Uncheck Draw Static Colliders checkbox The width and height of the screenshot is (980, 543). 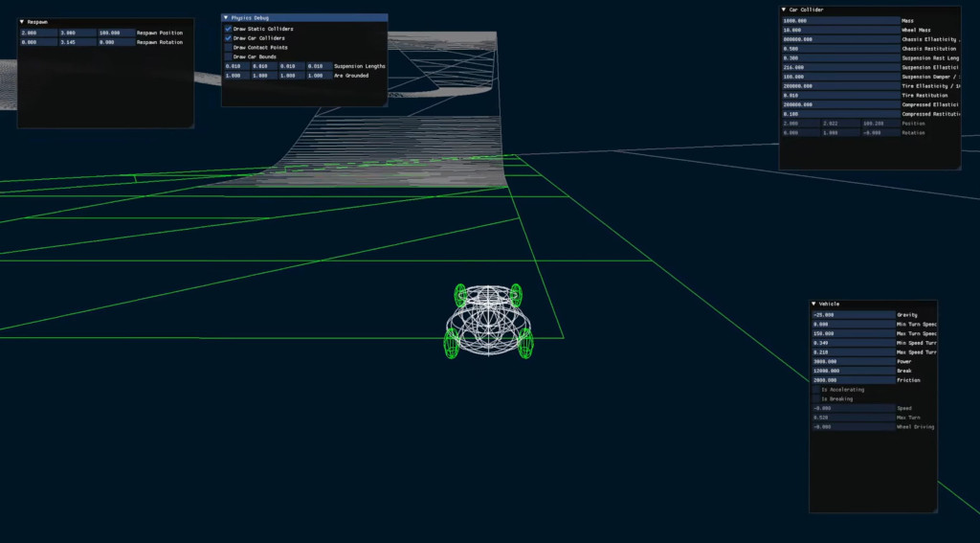(x=228, y=29)
